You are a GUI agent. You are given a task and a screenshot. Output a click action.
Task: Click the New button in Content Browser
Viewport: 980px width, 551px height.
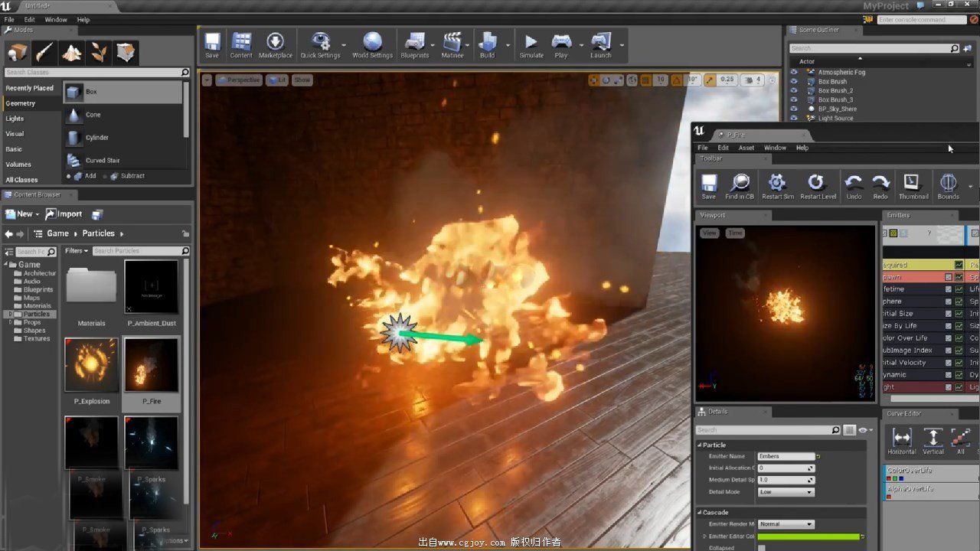point(21,214)
